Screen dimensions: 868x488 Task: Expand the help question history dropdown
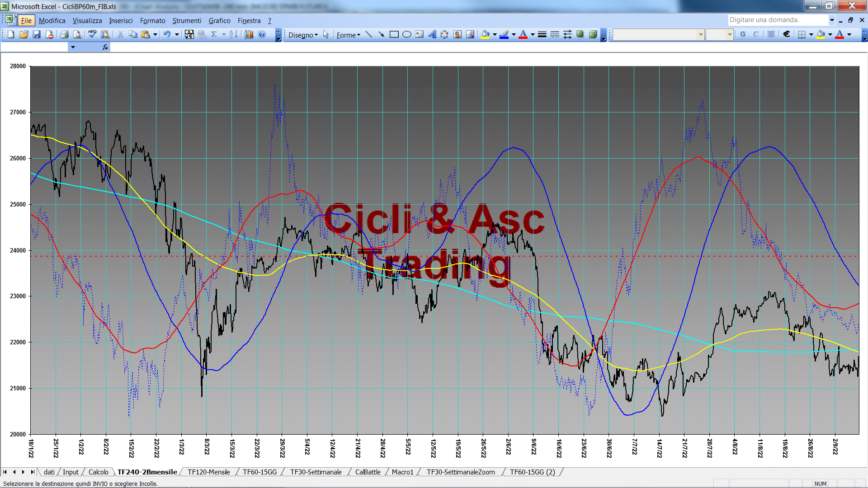pos(831,20)
